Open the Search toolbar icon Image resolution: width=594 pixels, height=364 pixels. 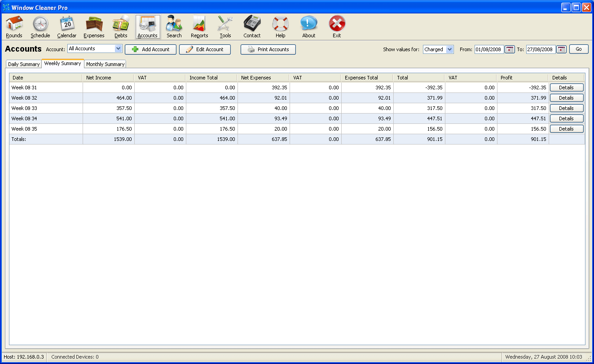tap(174, 24)
